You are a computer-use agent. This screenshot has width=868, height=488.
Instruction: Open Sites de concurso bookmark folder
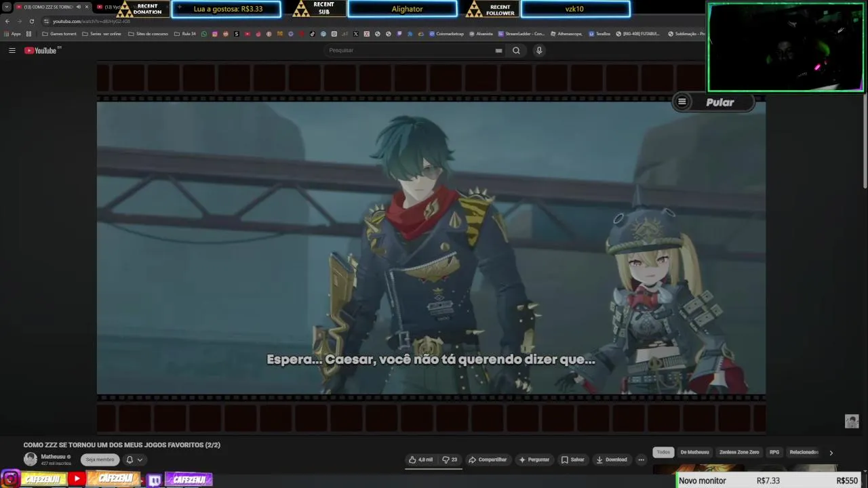click(148, 33)
